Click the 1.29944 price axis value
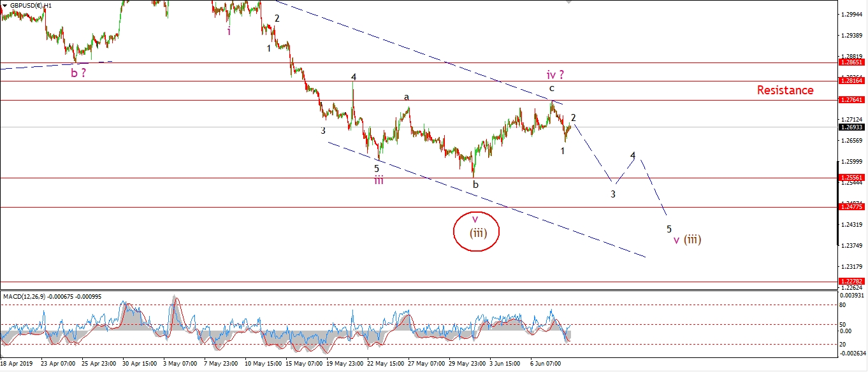This screenshot has height=372, width=868. tap(853, 14)
